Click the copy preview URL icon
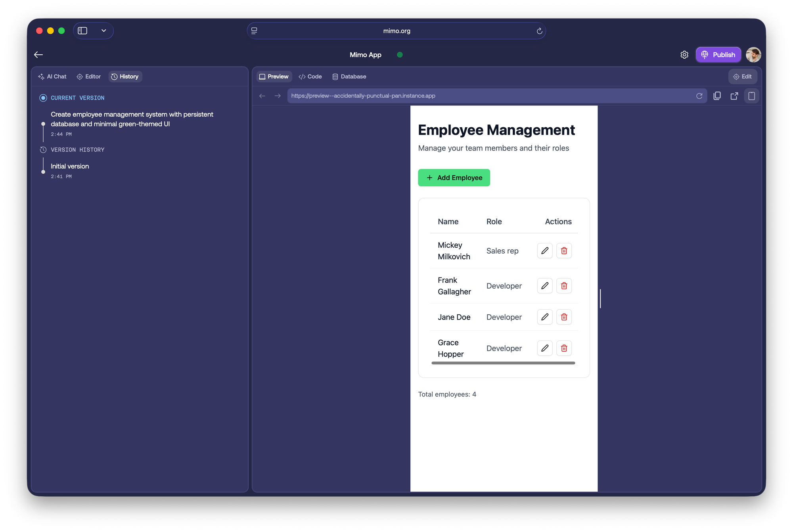This screenshot has width=793, height=532. click(x=717, y=96)
